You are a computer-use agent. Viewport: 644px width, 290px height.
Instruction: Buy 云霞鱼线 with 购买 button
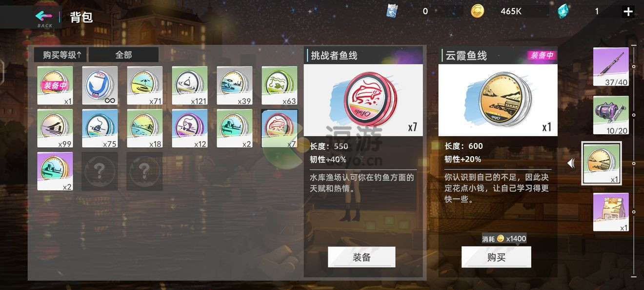[x=496, y=257]
